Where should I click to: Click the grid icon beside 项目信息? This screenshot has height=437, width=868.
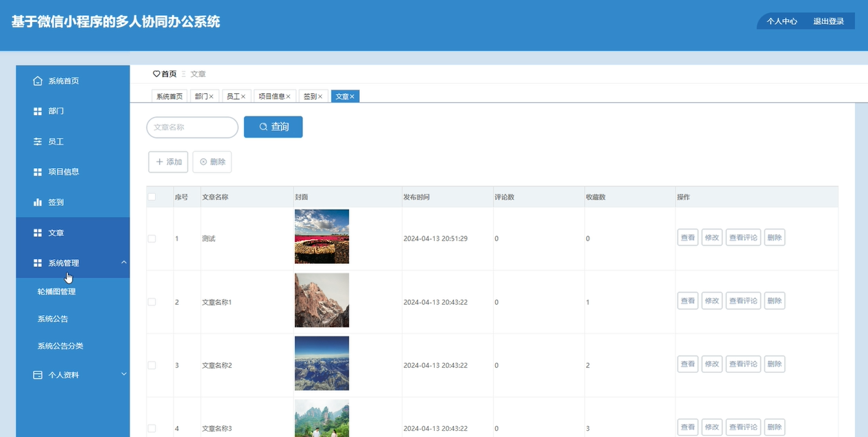tap(38, 172)
